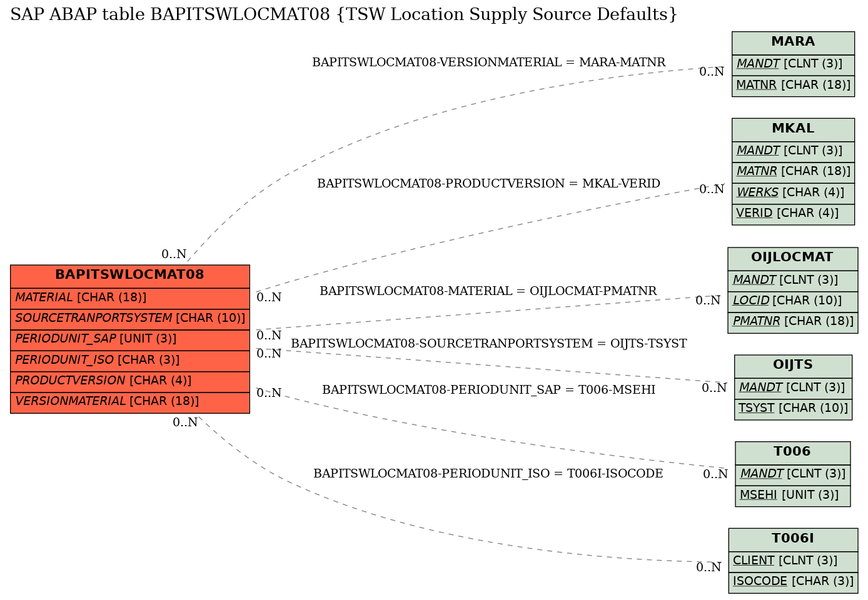Click the MATERIAL = OIJLOCMAT-PMATNR relation label
Image resolution: width=868 pixels, height=600 pixels.
pyautogui.click(x=488, y=291)
